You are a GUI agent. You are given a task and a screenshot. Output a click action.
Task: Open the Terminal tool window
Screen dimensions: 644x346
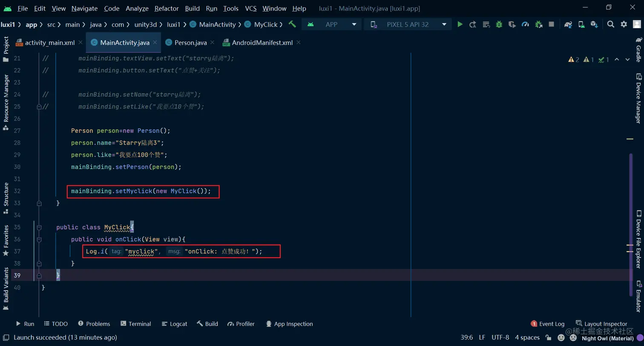pos(135,324)
